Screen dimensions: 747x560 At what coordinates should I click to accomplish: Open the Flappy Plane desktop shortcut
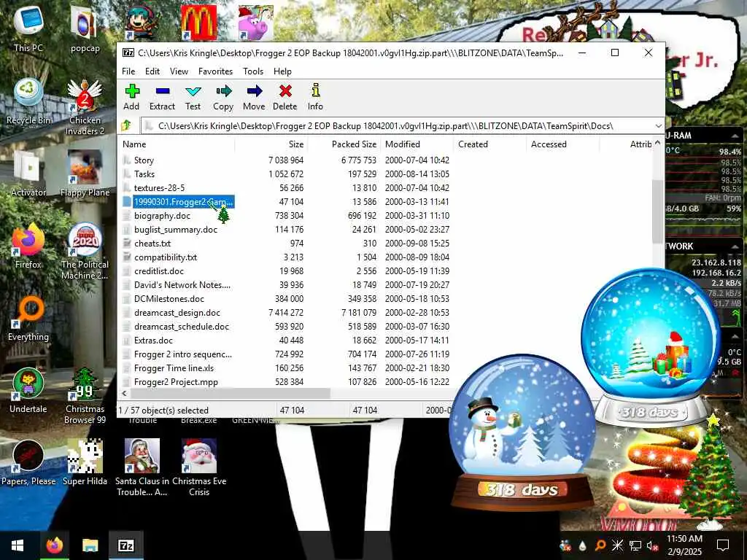[x=85, y=174]
